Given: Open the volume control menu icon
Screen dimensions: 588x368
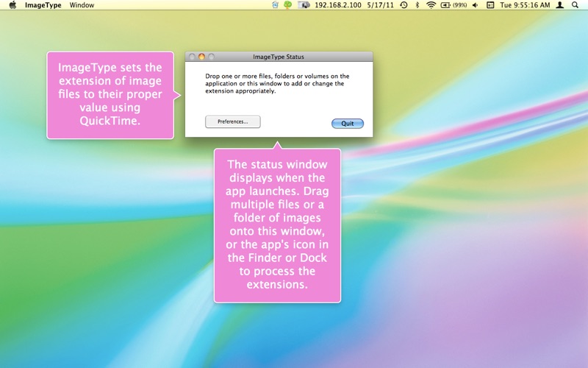Looking at the screenshot, I should tap(475, 5).
